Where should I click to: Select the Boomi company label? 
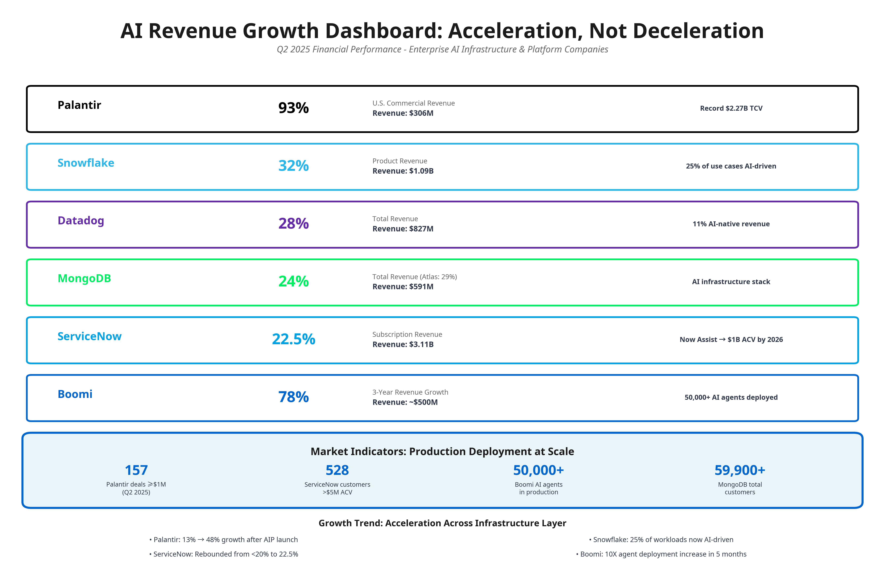point(75,394)
